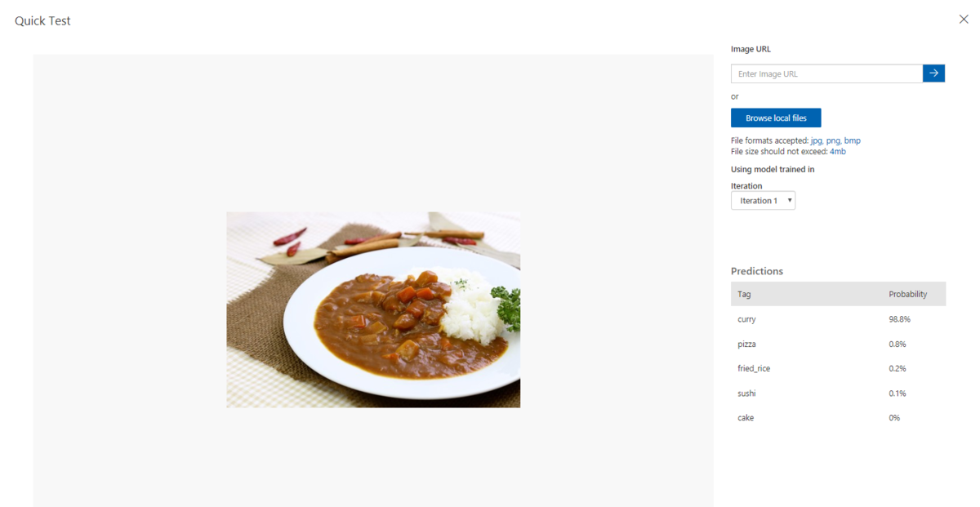980x507 pixels.
Task: Select the curry prediction row
Action: pos(838,319)
